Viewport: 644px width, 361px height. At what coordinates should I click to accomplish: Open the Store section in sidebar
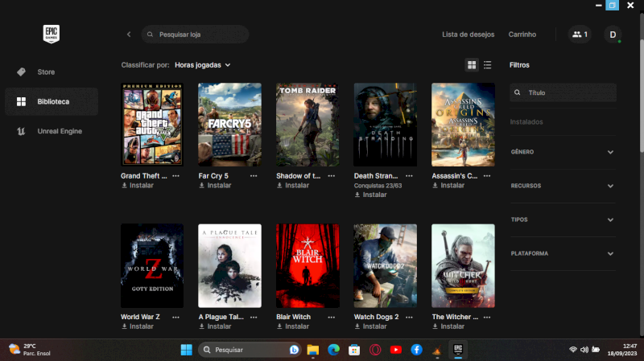tap(46, 72)
